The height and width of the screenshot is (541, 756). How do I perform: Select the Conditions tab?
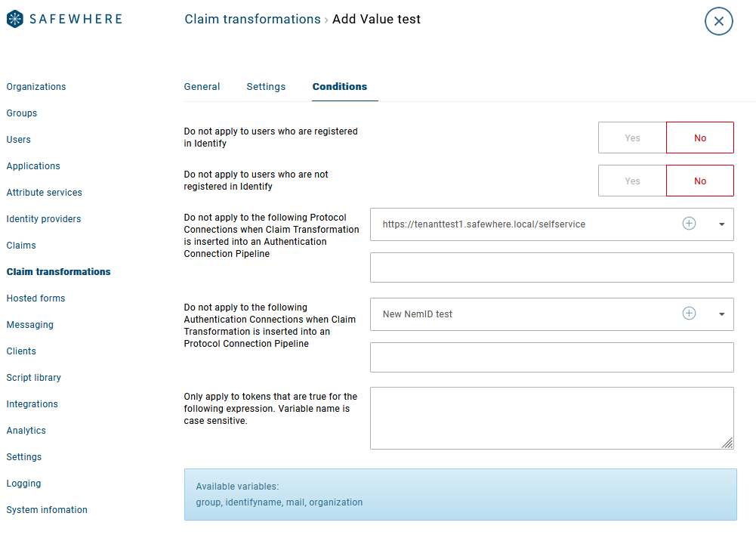point(339,87)
